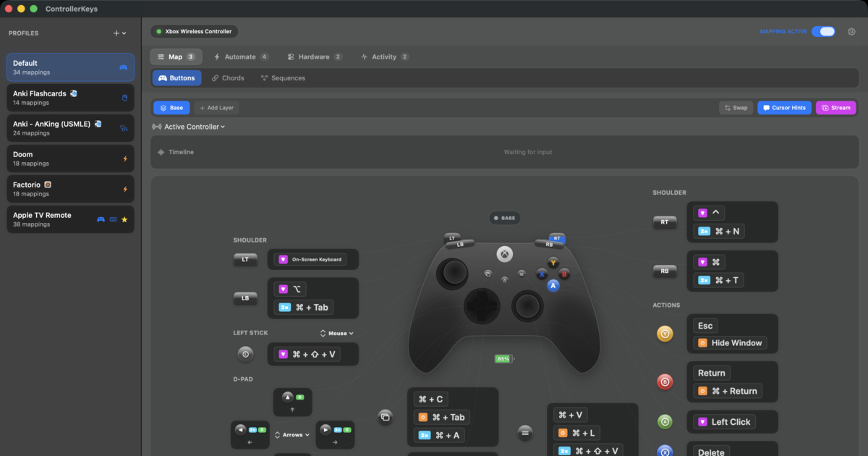The image size is (868, 456).
Task: Switch to the Map tab
Action: coord(176,56)
